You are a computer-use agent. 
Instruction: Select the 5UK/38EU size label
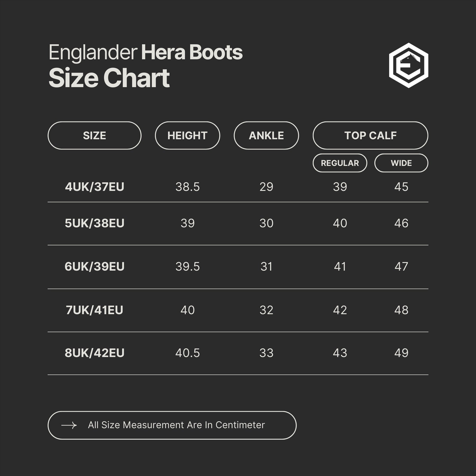point(94,223)
